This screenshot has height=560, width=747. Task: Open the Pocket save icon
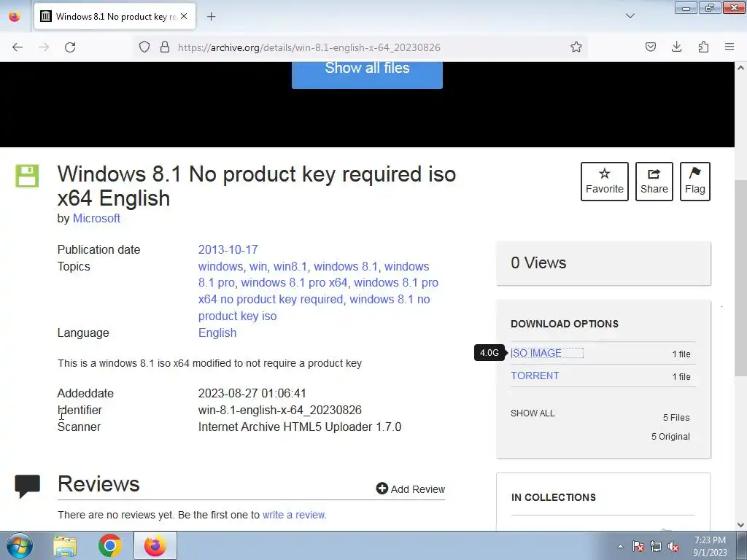(650, 47)
